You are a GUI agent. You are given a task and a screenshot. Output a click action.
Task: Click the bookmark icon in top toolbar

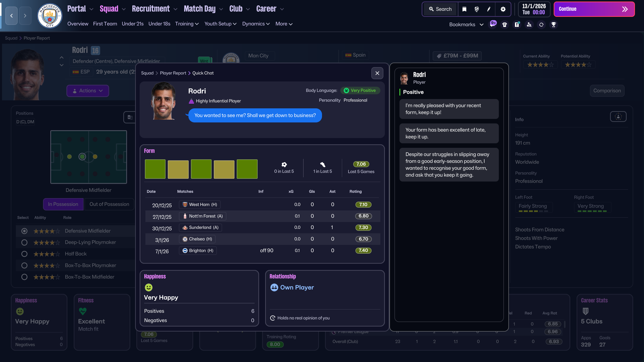464,9
